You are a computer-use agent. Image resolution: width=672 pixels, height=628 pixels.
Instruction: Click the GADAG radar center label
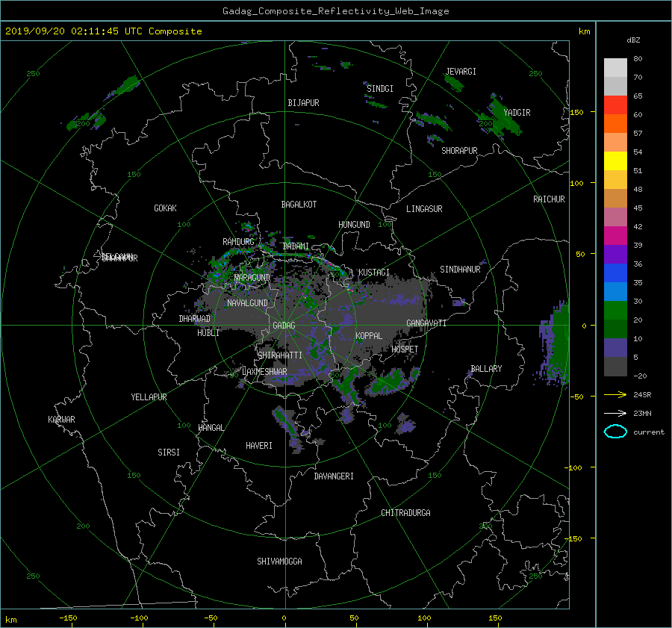(x=284, y=326)
